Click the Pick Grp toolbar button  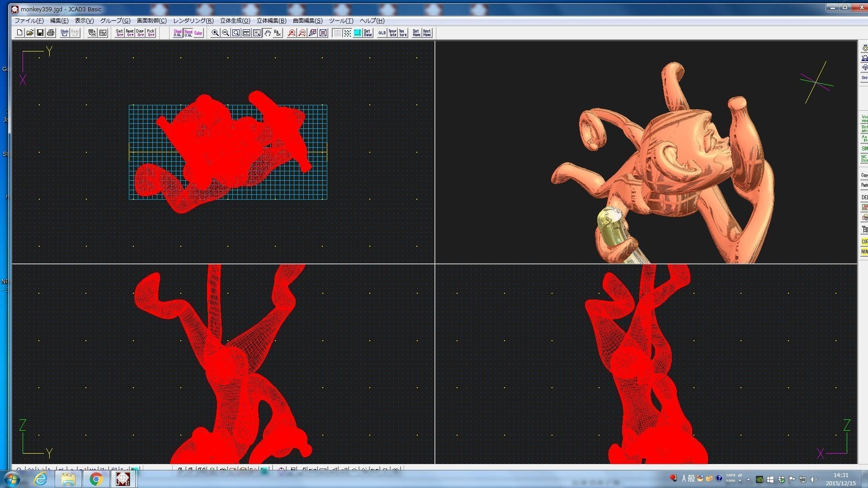click(x=151, y=33)
